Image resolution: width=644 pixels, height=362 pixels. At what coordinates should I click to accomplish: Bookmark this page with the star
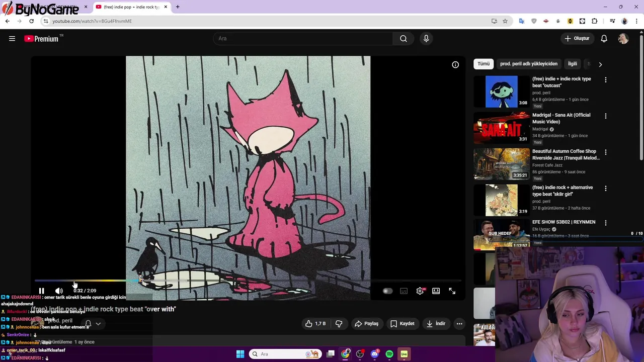click(x=505, y=21)
